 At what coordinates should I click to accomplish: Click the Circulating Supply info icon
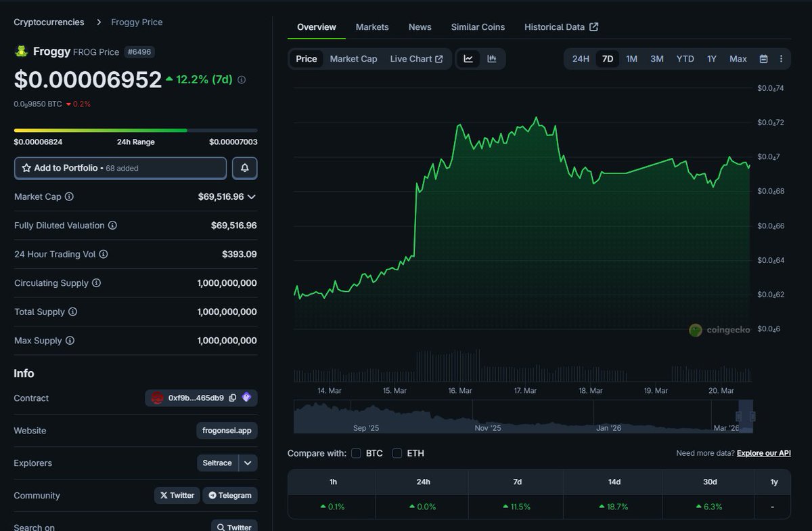coord(96,283)
